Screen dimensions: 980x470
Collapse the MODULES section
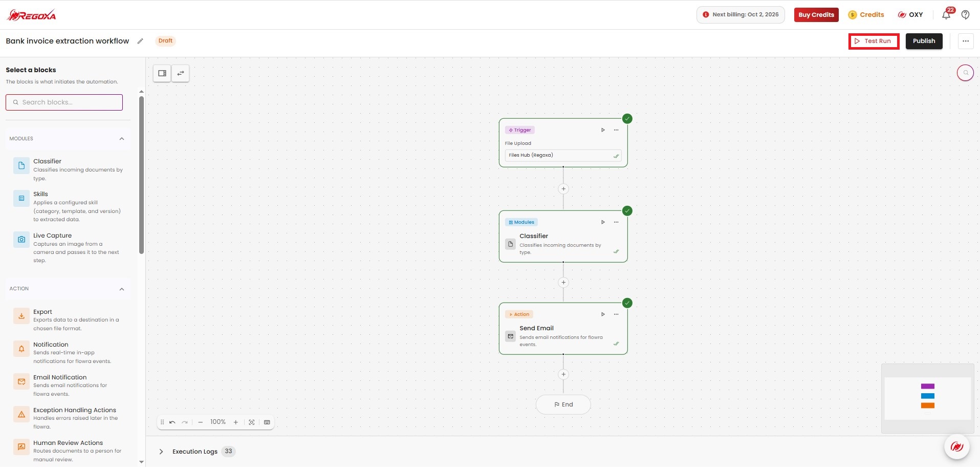pyautogui.click(x=122, y=139)
